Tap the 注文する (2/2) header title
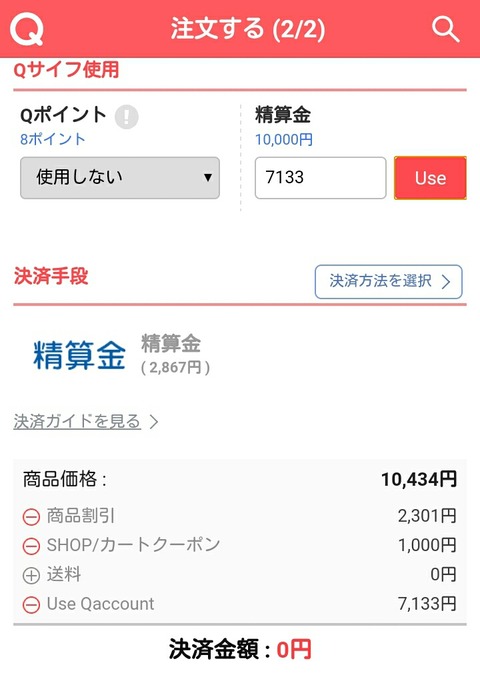 pos(248,29)
